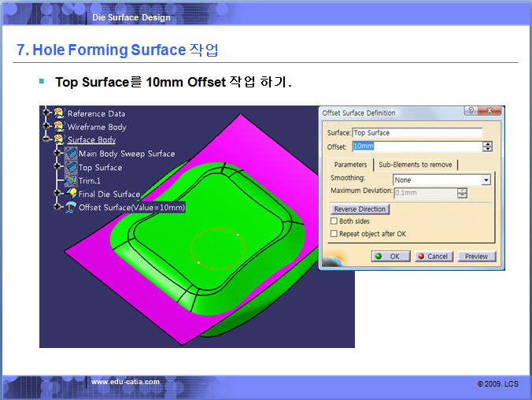
Task: Enable the Both sides checkbox
Action: point(334,222)
